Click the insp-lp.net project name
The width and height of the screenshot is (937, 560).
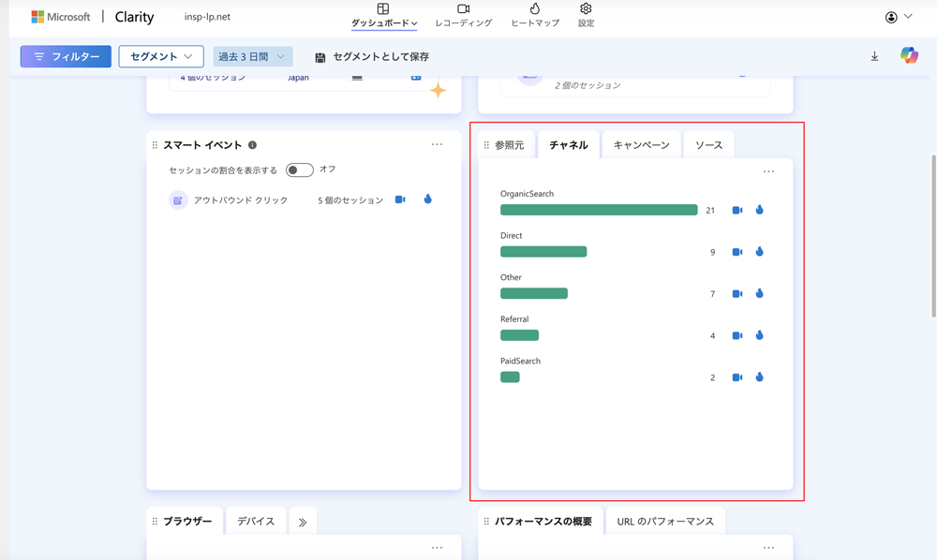pyautogui.click(x=207, y=17)
